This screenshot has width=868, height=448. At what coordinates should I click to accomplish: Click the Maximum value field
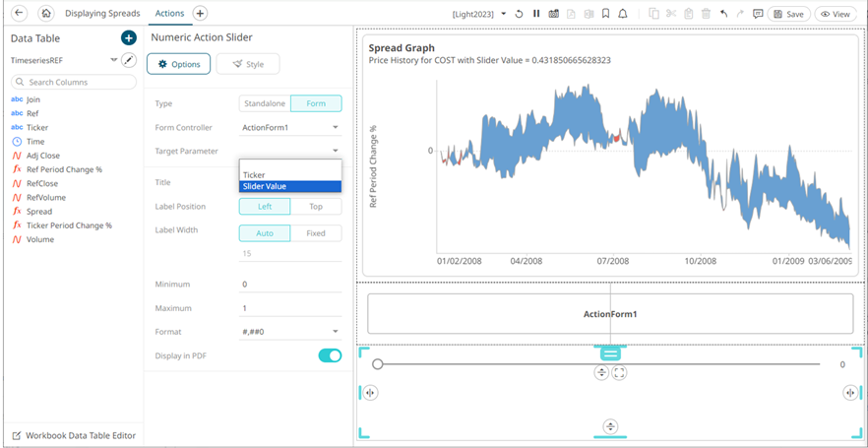290,308
